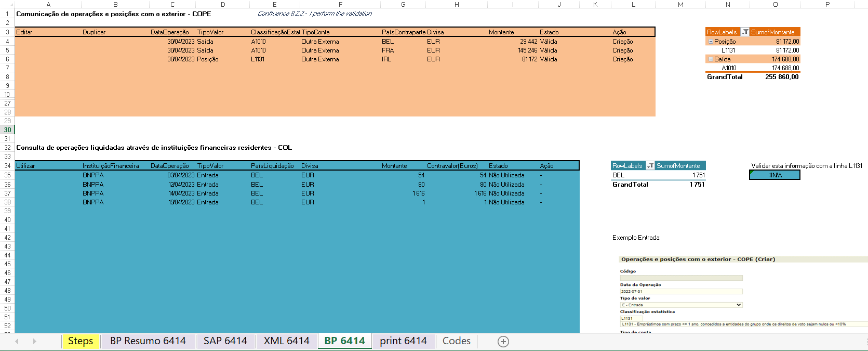868x351 pixels.
Task: Click column header F
Action: (x=340, y=4)
